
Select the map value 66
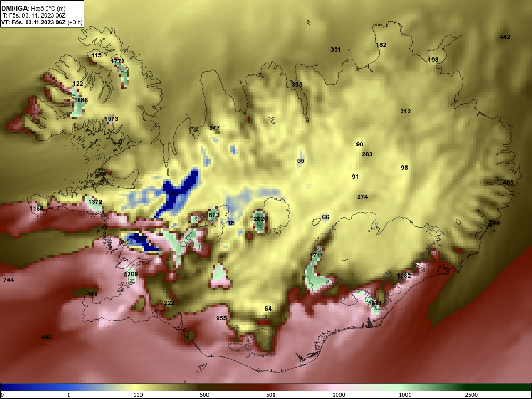coord(326,217)
